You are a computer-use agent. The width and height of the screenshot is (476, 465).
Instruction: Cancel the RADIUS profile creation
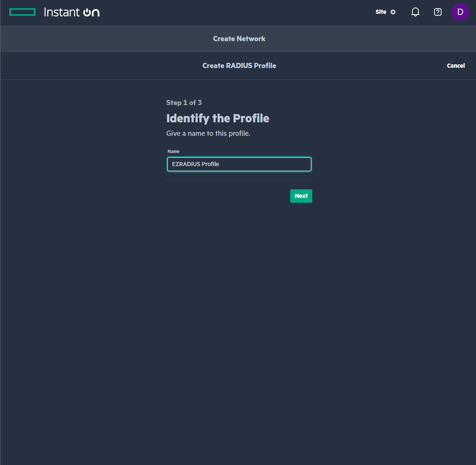(x=456, y=65)
